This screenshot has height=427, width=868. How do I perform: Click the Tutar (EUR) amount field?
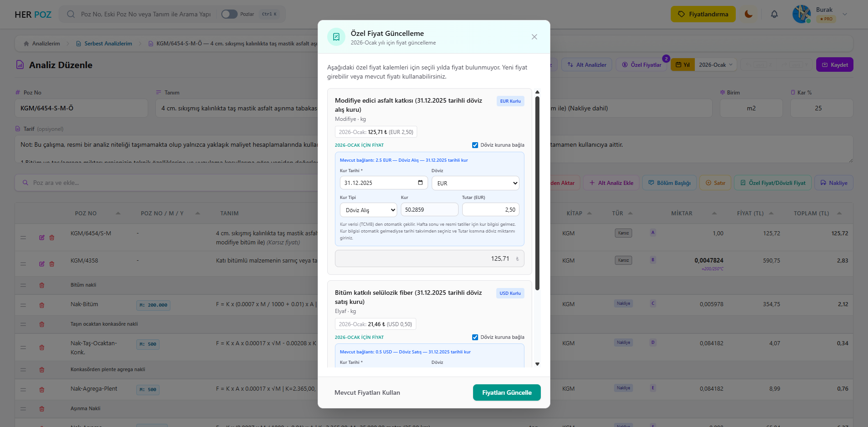tap(490, 210)
